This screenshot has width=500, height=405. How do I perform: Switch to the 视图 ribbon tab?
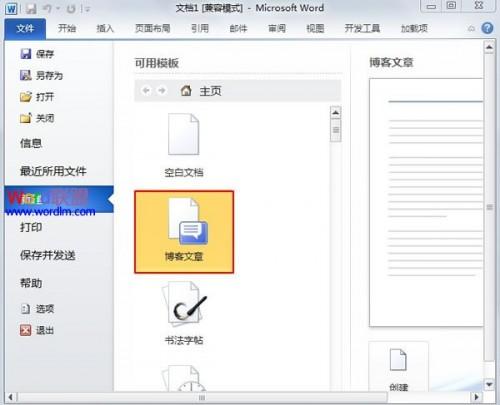pyautogui.click(x=315, y=28)
